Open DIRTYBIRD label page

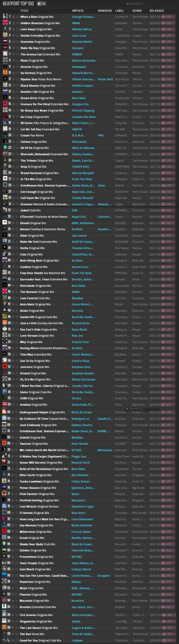(x=122, y=167)
